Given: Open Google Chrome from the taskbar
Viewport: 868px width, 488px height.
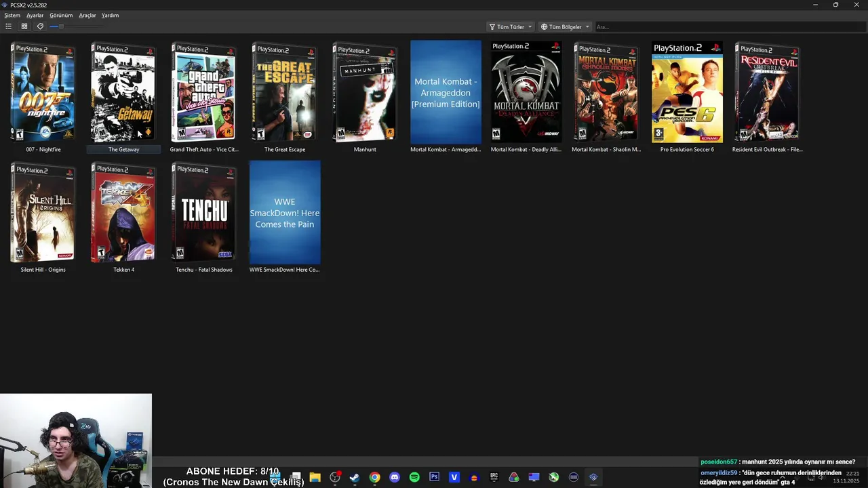Looking at the screenshot, I should [x=374, y=477].
